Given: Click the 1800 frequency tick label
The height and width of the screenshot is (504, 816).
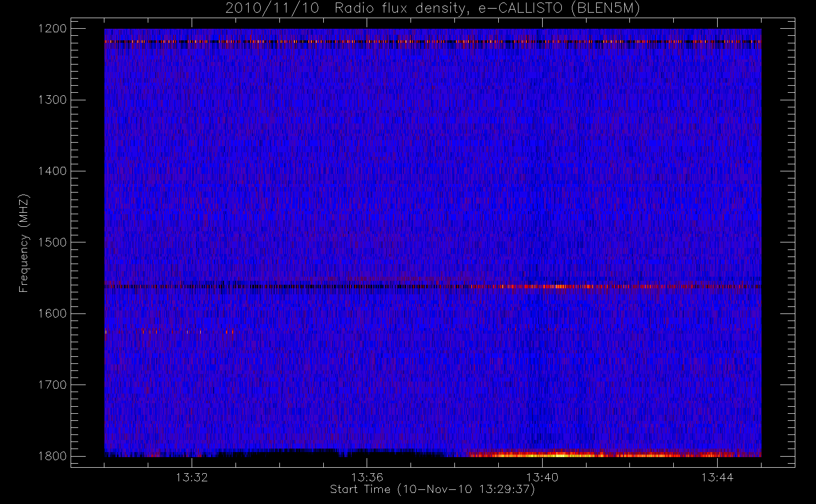Looking at the screenshot, I should (52, 456).
